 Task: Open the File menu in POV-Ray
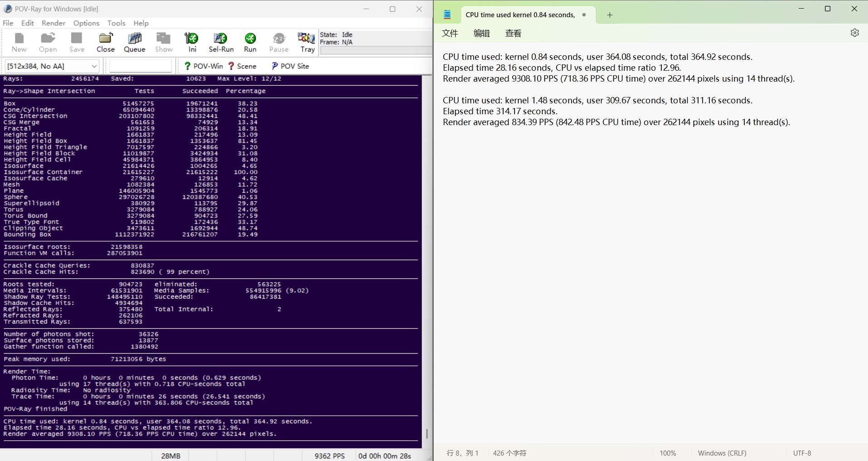[x=8, y=23]
